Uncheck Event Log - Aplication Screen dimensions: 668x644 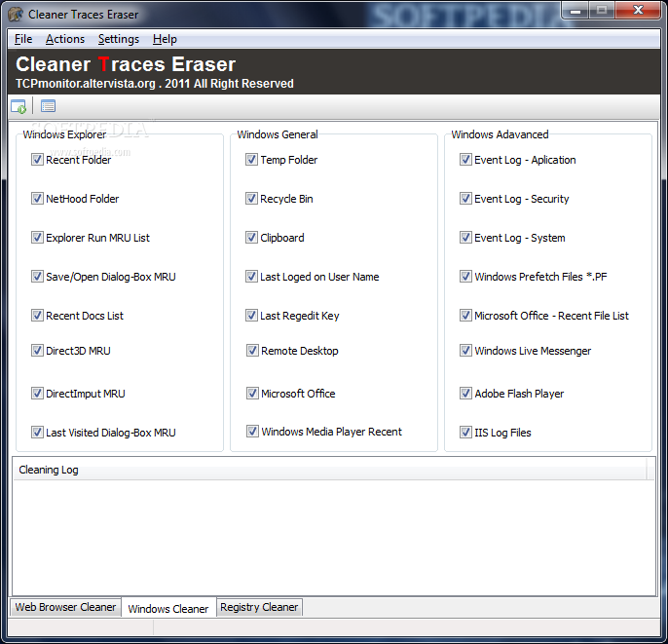465,160
